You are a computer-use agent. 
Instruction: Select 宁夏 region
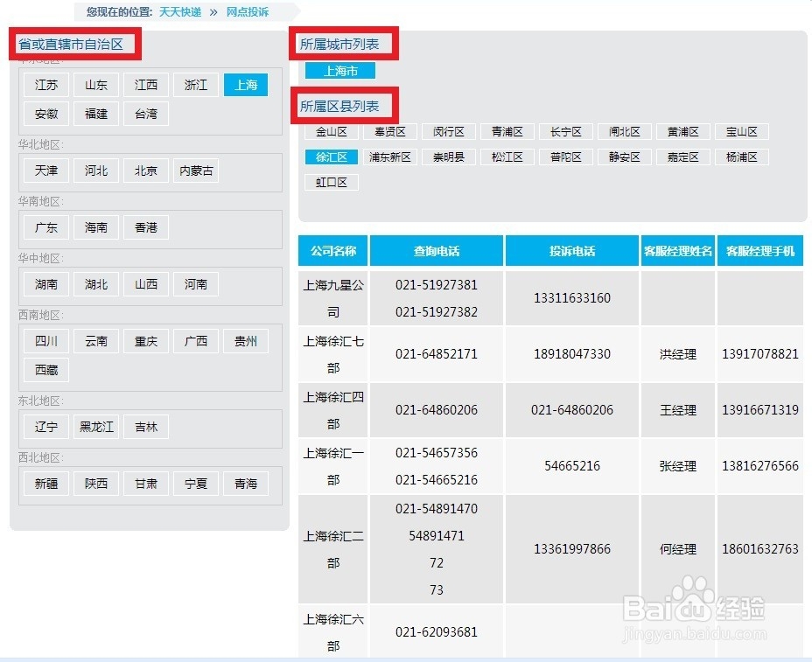pyautogui.click(x=196, y=484)
